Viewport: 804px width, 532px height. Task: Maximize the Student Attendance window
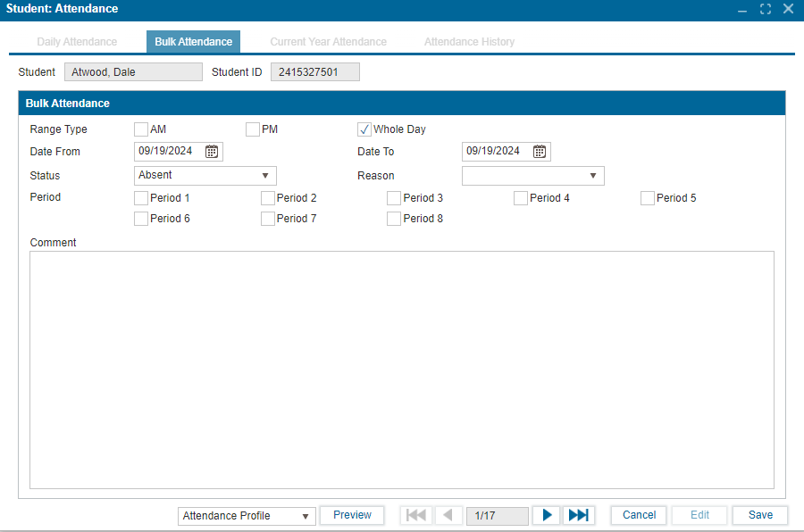coord(766,9)
